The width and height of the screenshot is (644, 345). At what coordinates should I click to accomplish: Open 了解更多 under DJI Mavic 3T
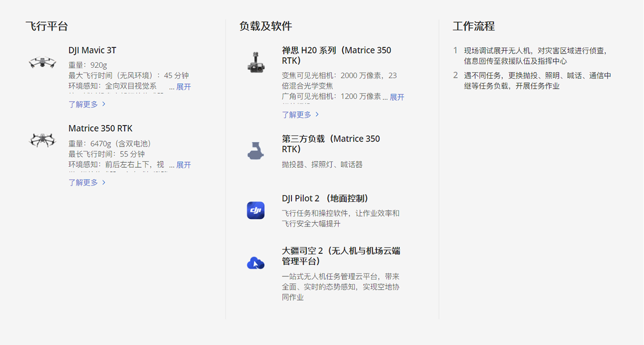(87, 104)
